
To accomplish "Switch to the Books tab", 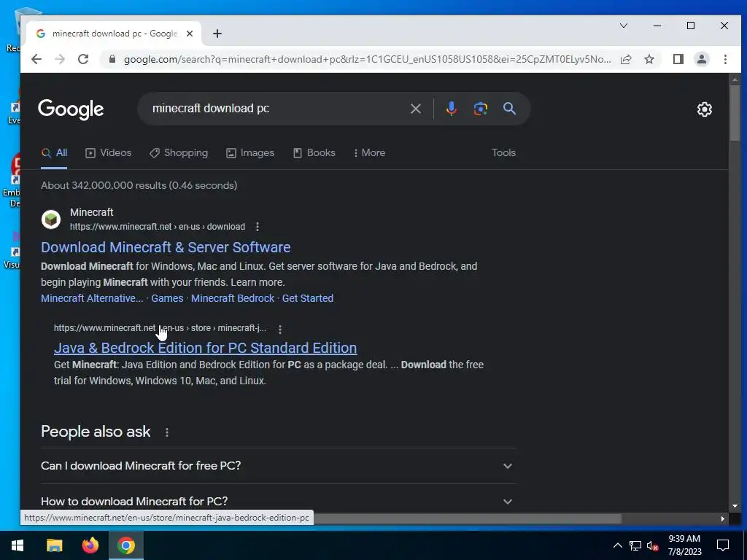I will pyautogui.click(x=314, y=153).
